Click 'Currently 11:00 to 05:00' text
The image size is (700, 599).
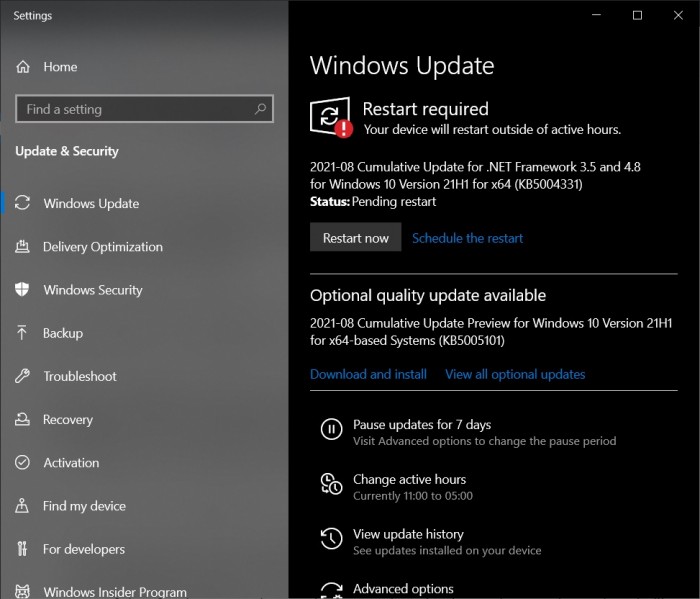tap(412, 496)
